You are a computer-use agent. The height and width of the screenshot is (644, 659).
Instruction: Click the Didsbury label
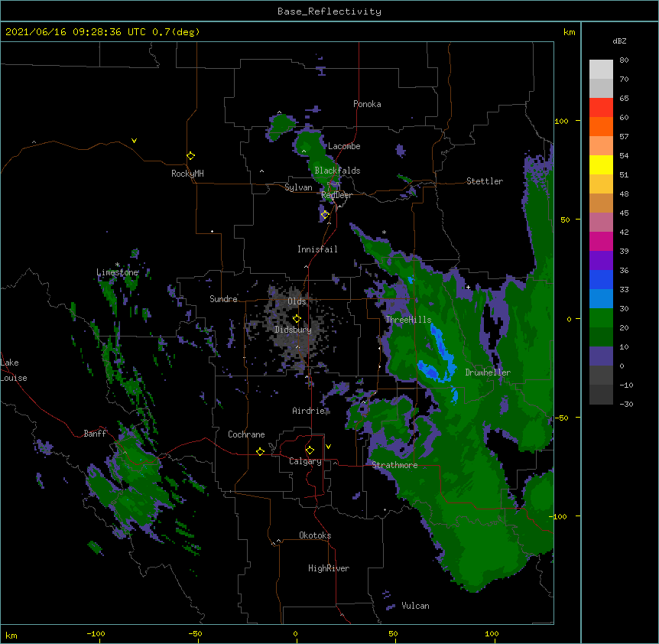pos(294,330)
